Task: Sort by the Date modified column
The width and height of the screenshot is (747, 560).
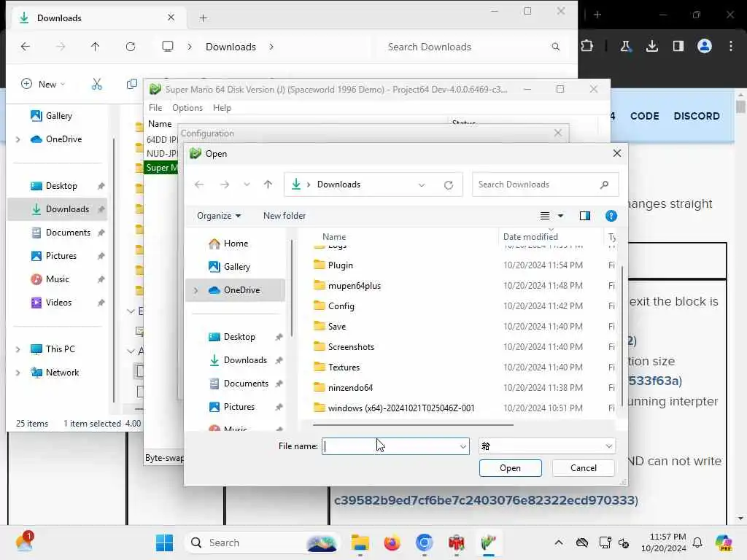Action: pyautogui.click(x=530, y=237)
